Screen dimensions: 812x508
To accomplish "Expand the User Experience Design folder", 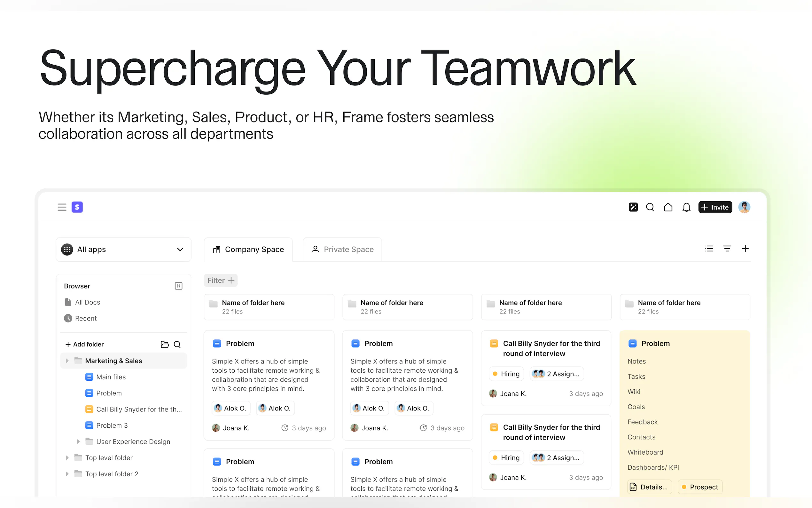I will [78, 441].
